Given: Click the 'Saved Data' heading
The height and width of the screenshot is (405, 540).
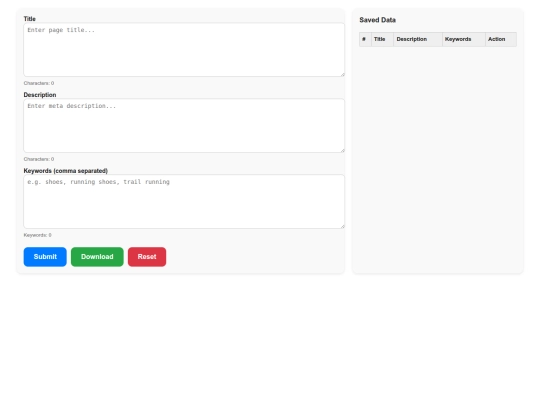Looking at the screenshot, I should click(x=377, y=20).
